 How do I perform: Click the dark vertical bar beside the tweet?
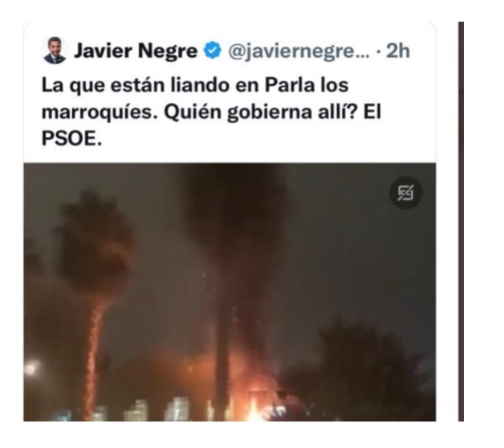point(461,222)
